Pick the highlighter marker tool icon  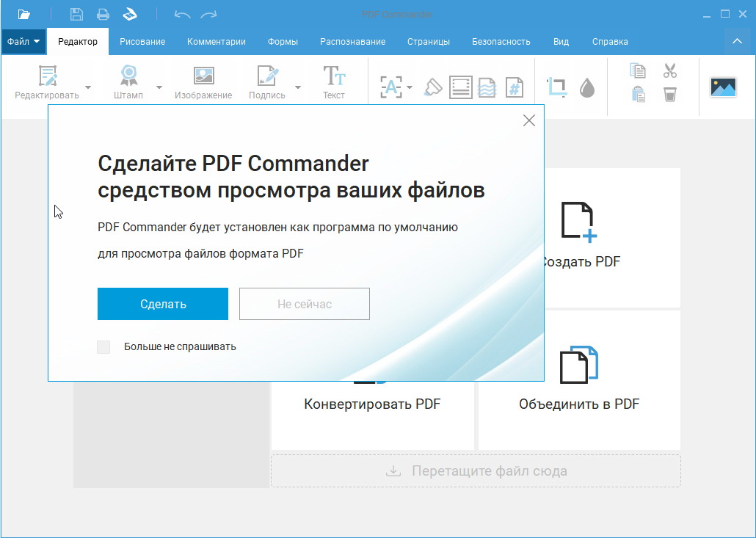tap(432, 88)
